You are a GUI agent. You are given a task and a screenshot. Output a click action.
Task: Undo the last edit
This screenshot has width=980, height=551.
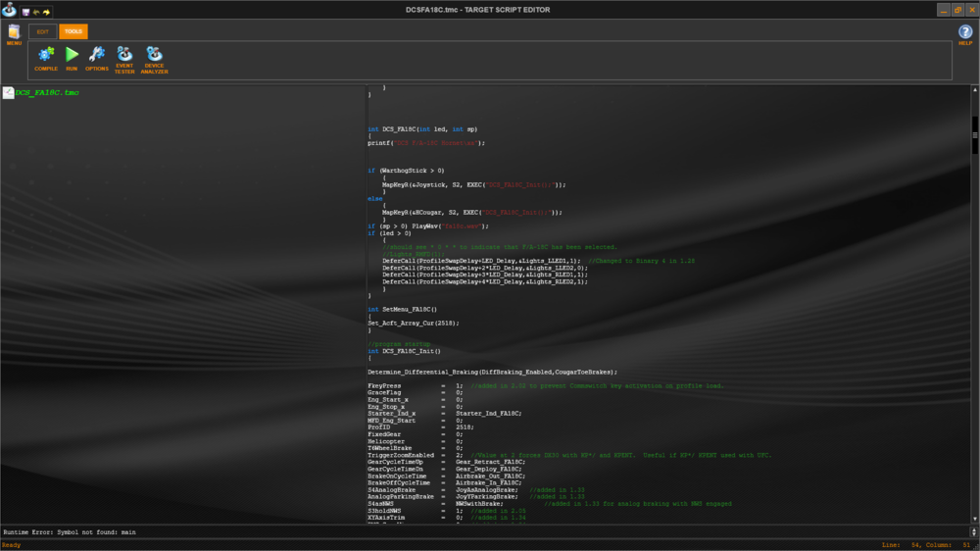click(36, 12)
